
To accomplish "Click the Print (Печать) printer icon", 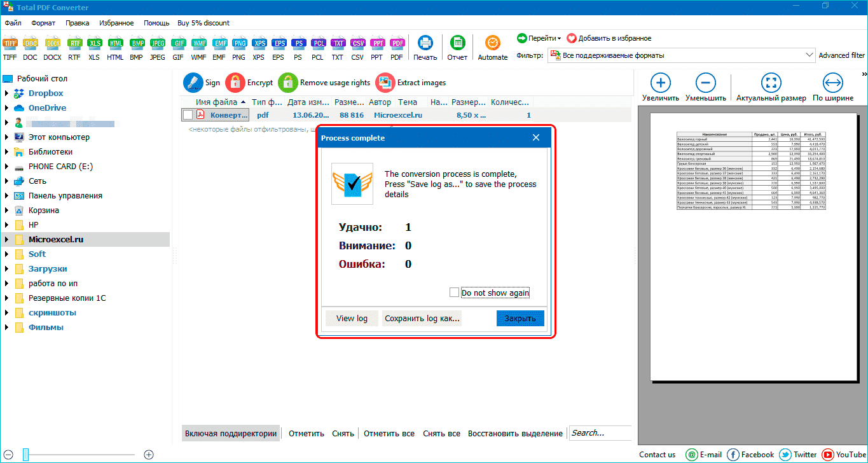I will pyautogui.click(x=425, y=43).
